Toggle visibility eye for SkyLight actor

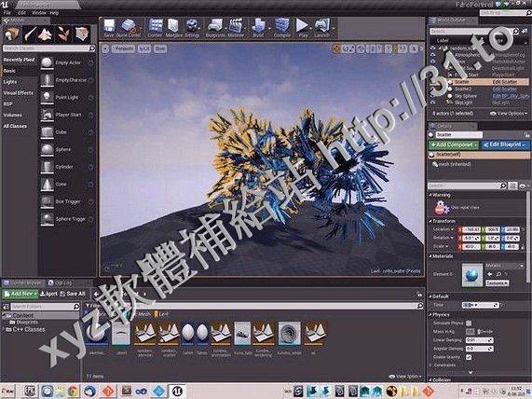pos(432,103)
